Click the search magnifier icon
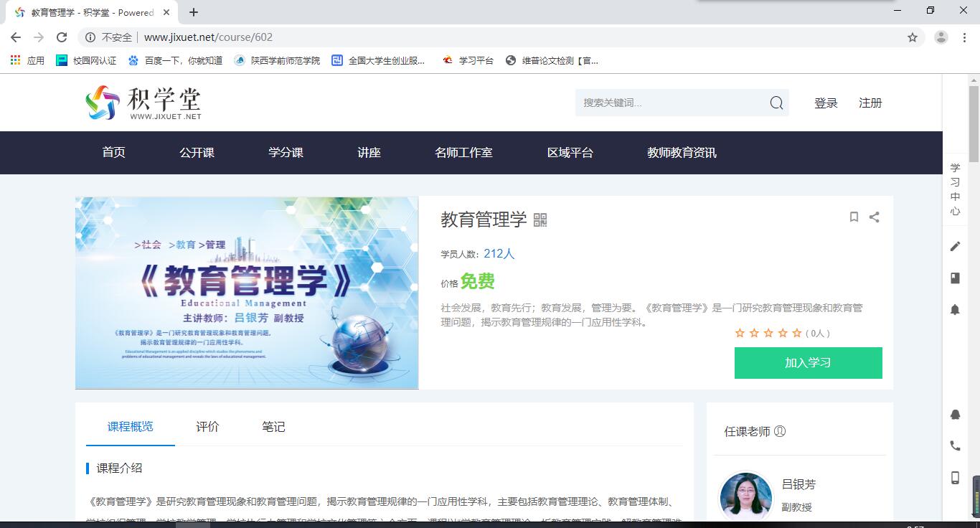The height and width of the screenshot is (528, 980). (776, 103)
